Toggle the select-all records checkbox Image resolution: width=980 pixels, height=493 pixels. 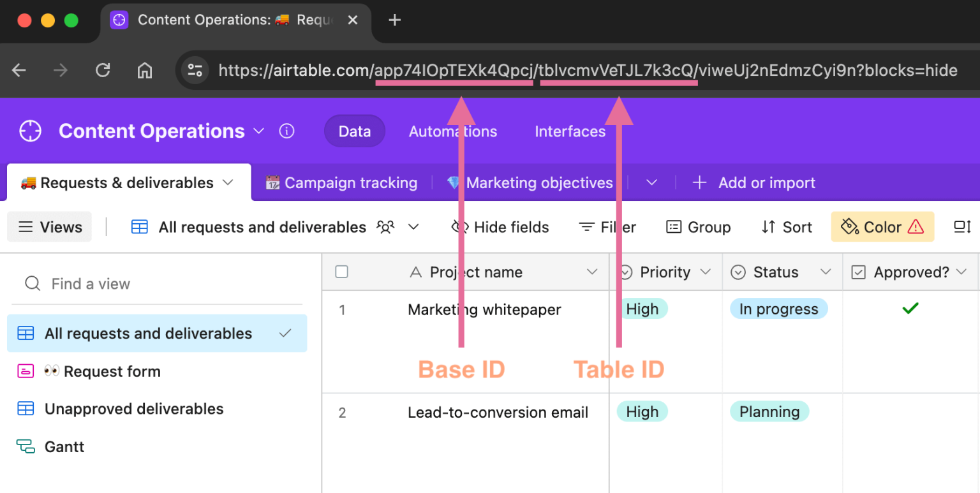[341, 272]
